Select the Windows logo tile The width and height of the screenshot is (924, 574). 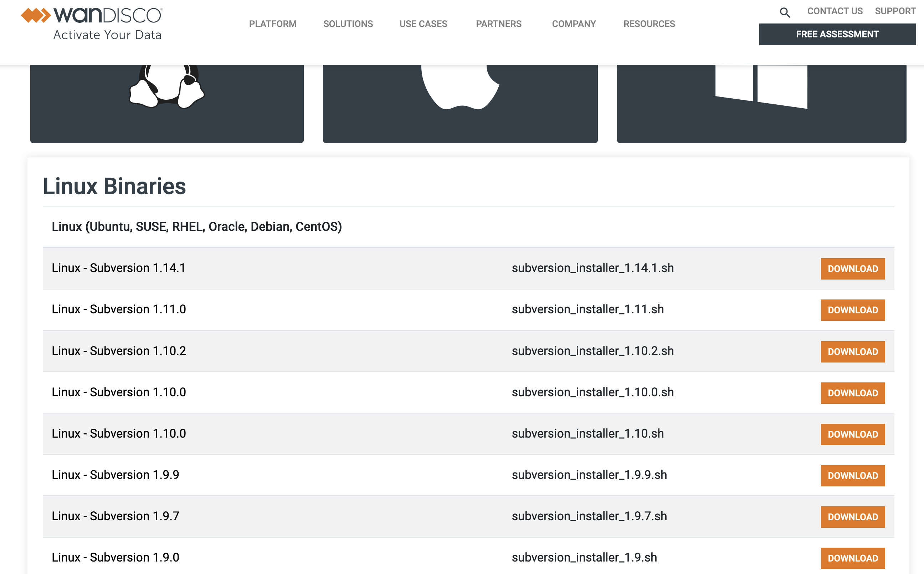761,103
